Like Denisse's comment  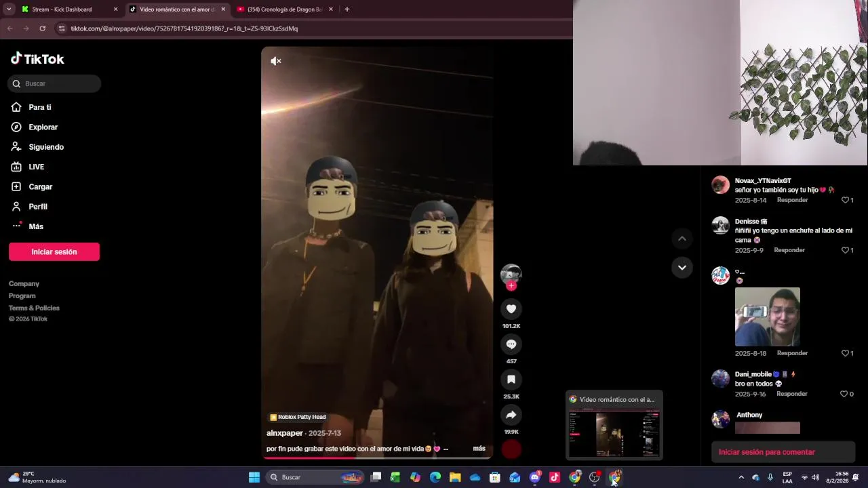pyautogui.click(x=846, y=250)
